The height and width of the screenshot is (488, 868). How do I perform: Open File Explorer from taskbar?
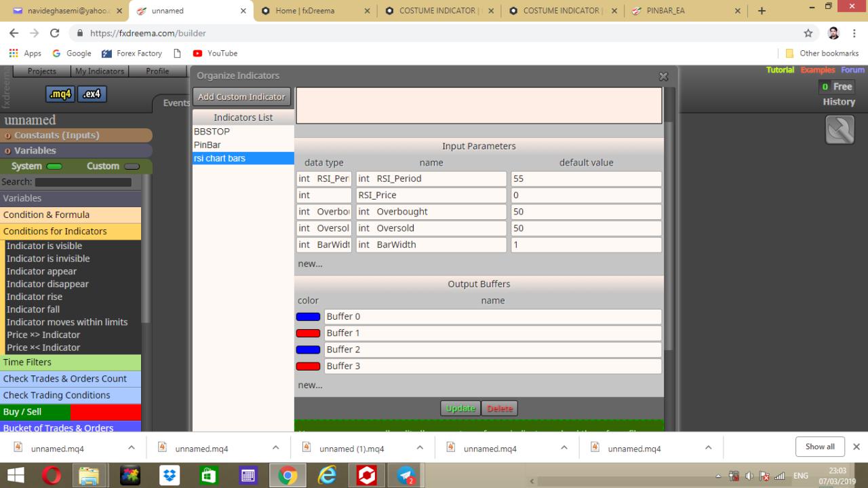[x=89, y=476]
